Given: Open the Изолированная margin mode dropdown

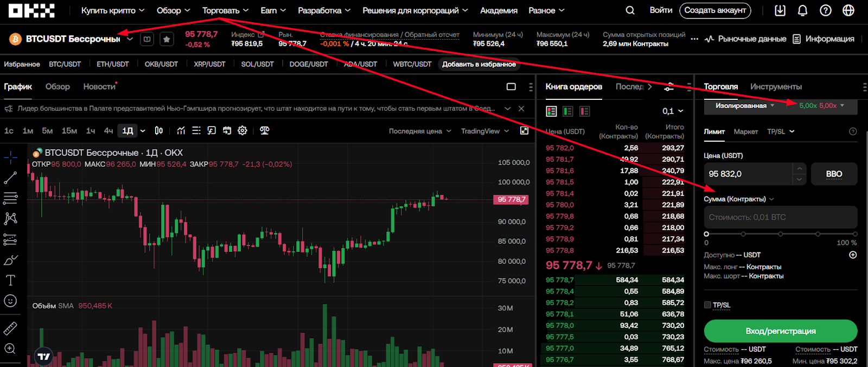Looking at the screenshot, I should point(744,106).
